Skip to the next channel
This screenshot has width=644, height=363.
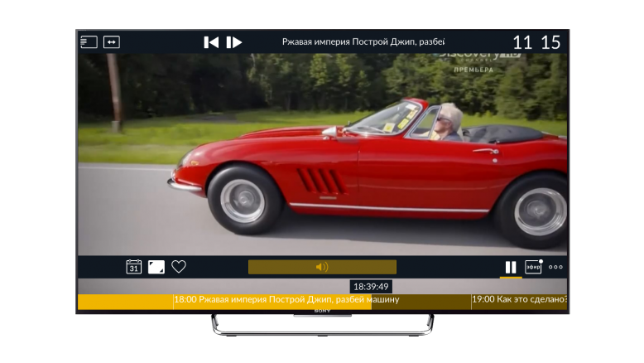click(234, 42)
